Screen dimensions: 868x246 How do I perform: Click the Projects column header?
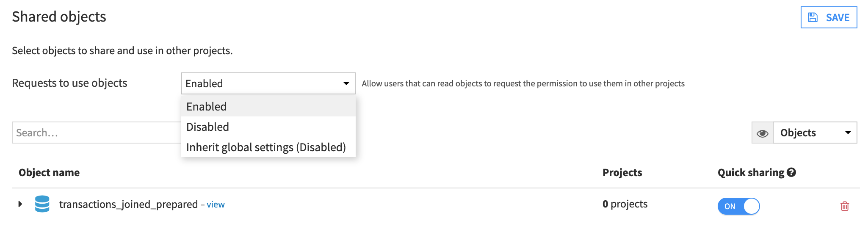pos(622,172)
